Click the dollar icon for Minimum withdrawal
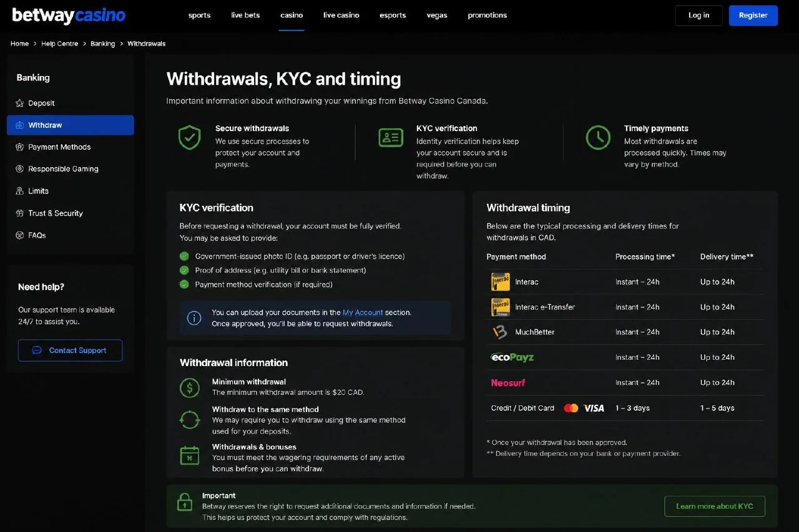 coord(190,387)
